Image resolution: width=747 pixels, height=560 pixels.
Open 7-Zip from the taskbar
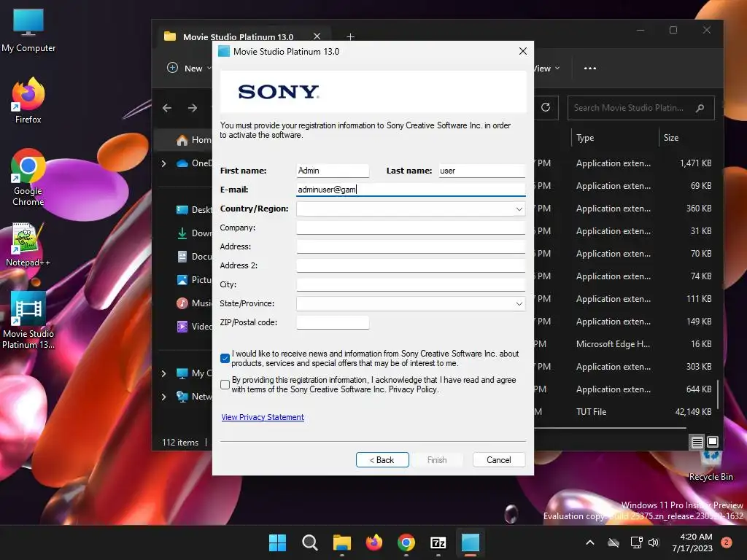point(438,542)
